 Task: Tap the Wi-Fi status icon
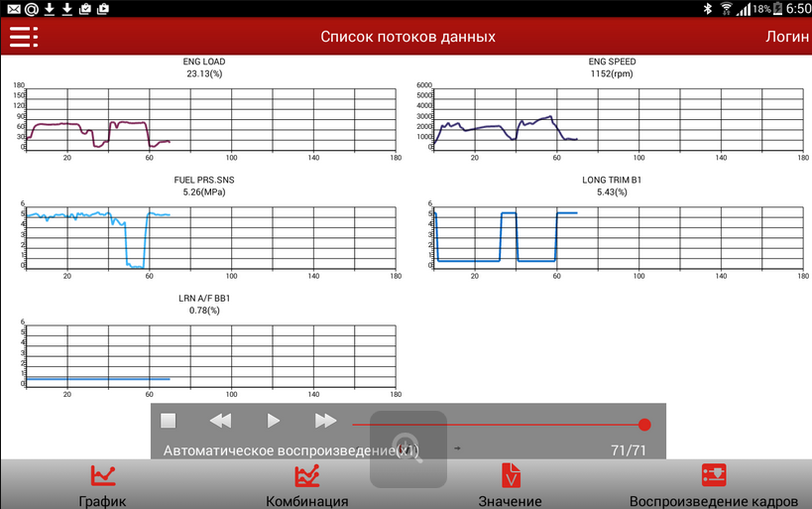point(727,9)
